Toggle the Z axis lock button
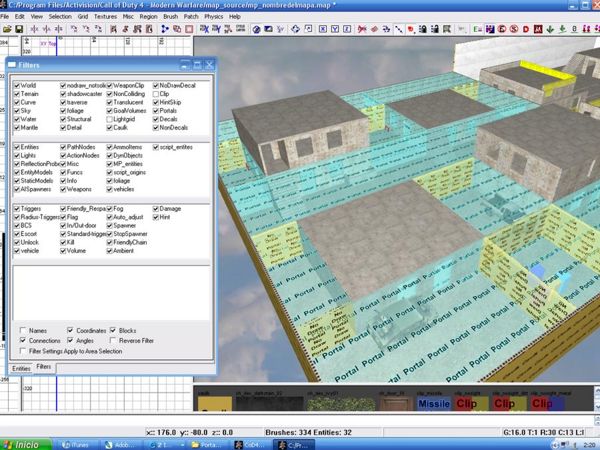This screenshot has width=600, height=450. [347, 29]
